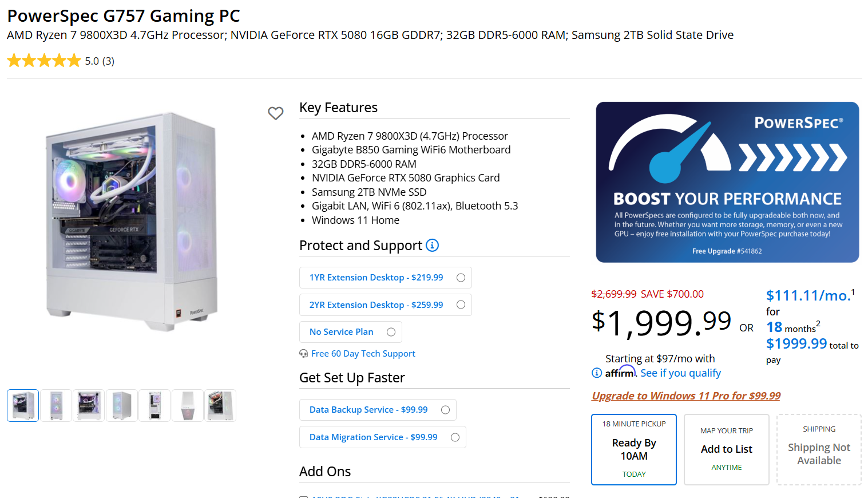This screenshot has height=498, width=868.
Task: Select Data Migration Service option
Action: [455, 437]
